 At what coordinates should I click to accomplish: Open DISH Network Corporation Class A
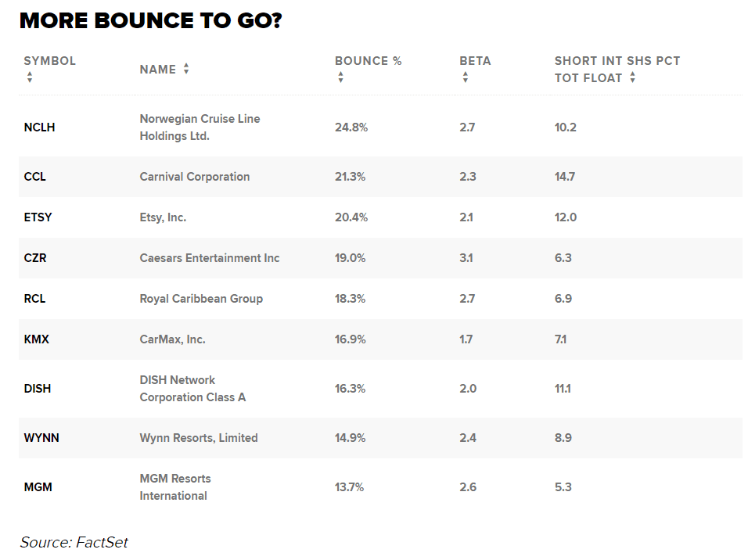pyautogui.click(x=192, y=389)
